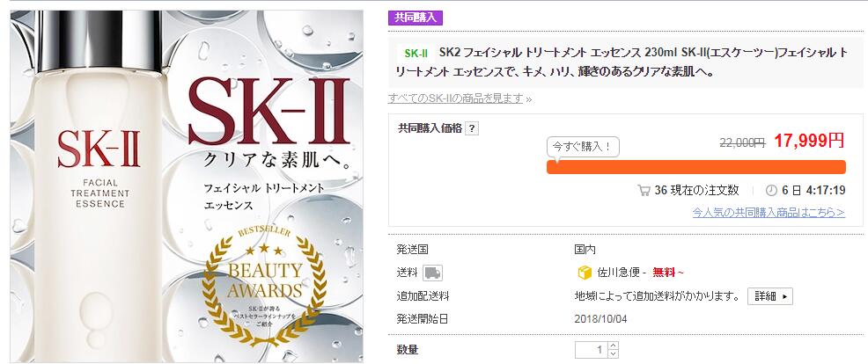
Task: Click the clock icon beside the countdown timer
Action: click(x=771, y=190)
